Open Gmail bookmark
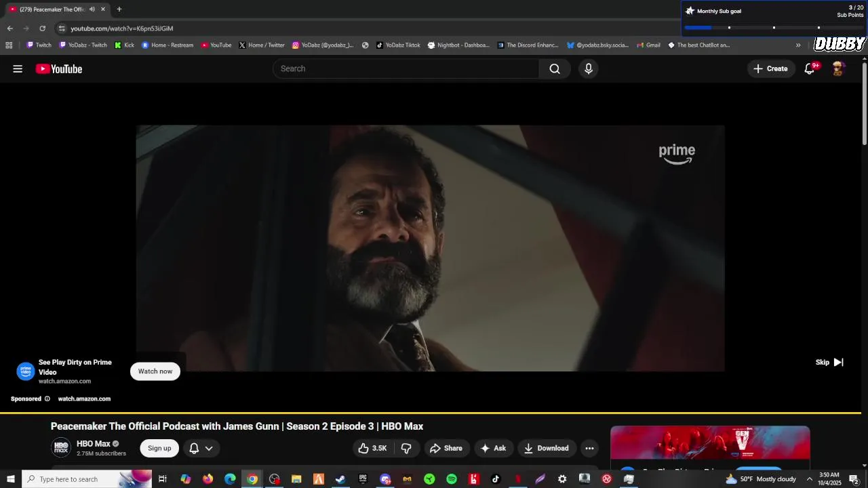868x488 pixels. point(649,45)
